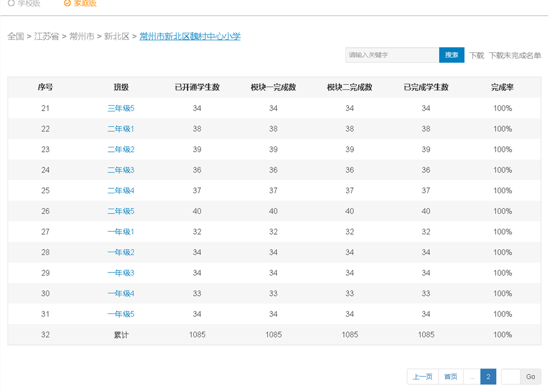The width and height of the screenshot is (559, 392).
Task: Jump to first page with 首页
Action: coord(450,377)
